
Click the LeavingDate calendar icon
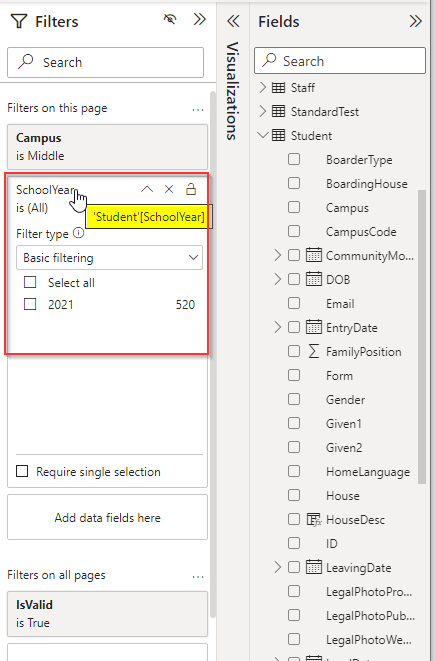tap(314, 567)
